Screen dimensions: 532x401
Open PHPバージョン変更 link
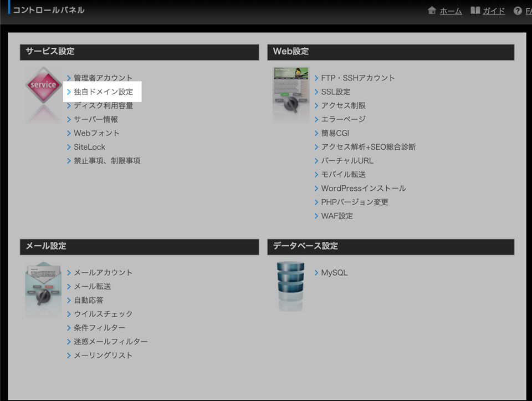pos(355,202)
